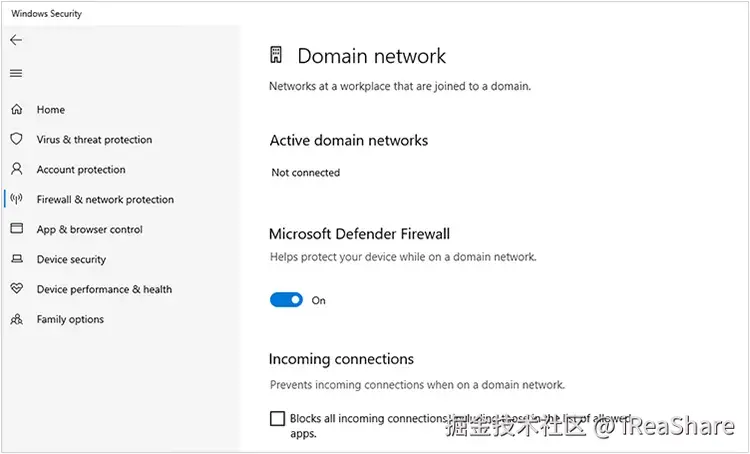Click the Firewall & network protection antenna icon

click(x=16, y=200)
